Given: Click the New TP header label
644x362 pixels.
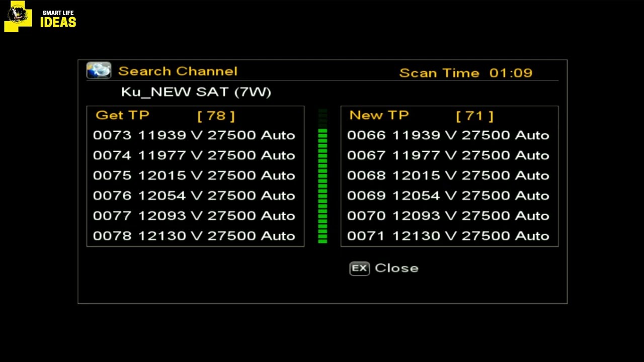Looking at the screenshot, I should point(379,115).
